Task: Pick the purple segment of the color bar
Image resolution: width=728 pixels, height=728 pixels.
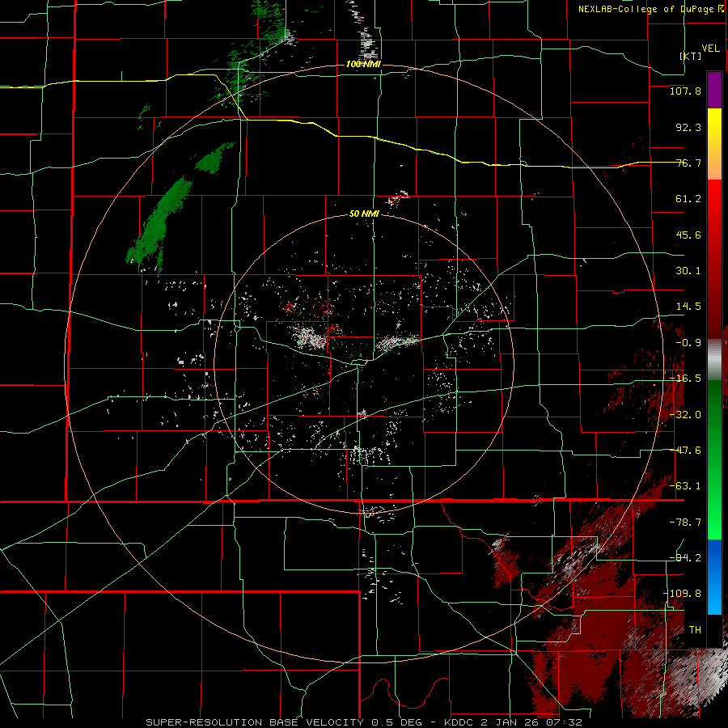Action: tap(714, 90)
